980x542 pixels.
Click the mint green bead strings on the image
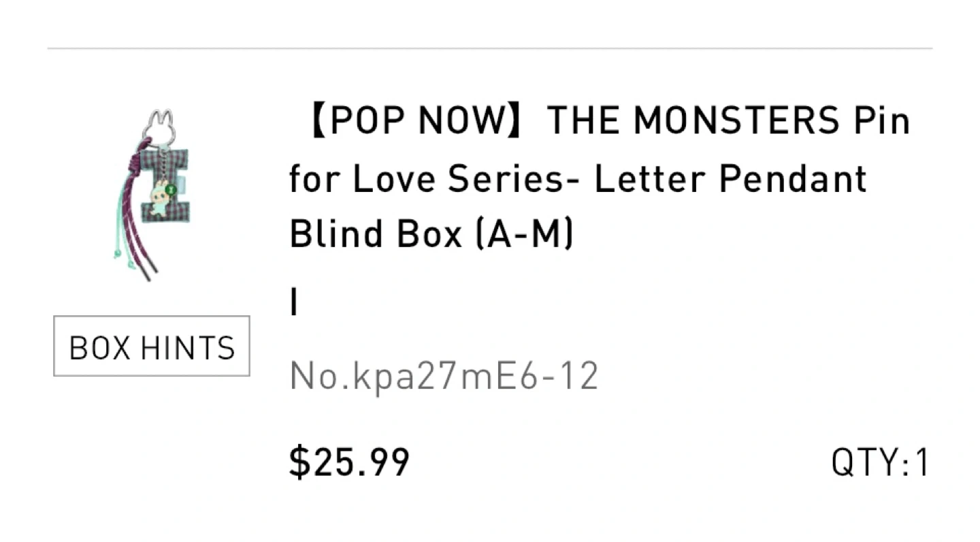click(x=120, y=238)
